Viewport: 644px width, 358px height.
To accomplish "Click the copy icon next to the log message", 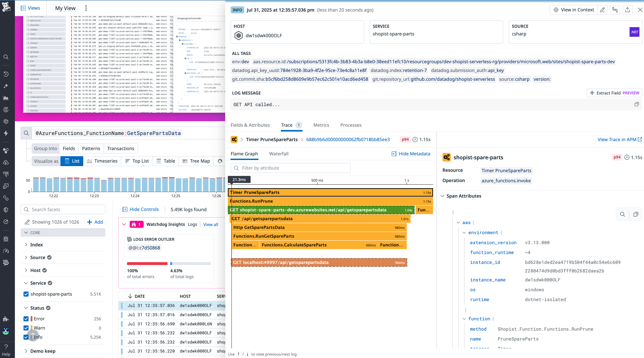I will [x=637, y=104].
